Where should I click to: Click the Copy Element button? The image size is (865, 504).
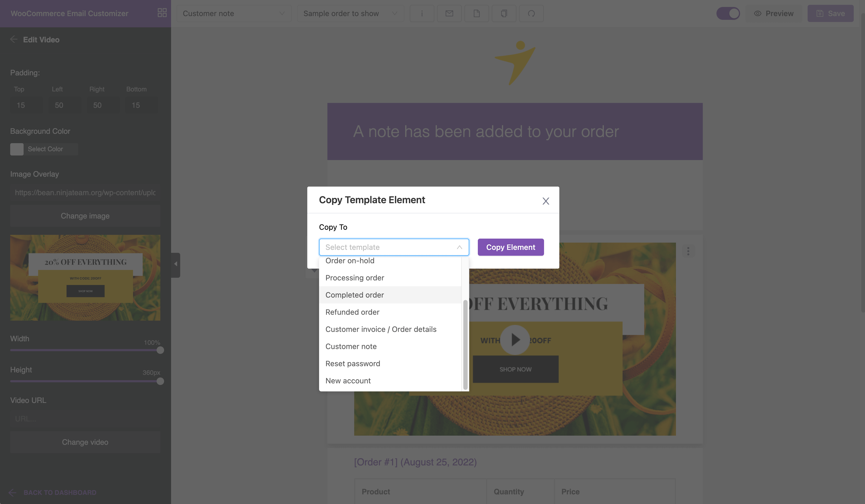(511, 247)
